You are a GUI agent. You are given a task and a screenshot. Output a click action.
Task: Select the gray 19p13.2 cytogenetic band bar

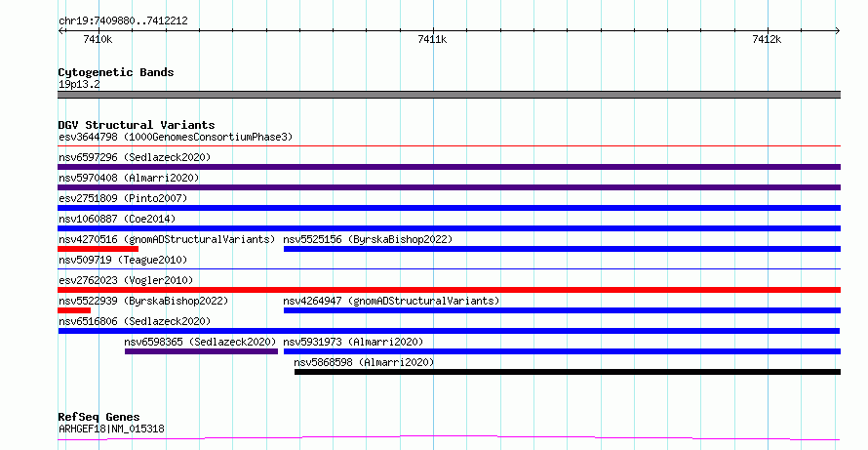click(x=449, y=95)
